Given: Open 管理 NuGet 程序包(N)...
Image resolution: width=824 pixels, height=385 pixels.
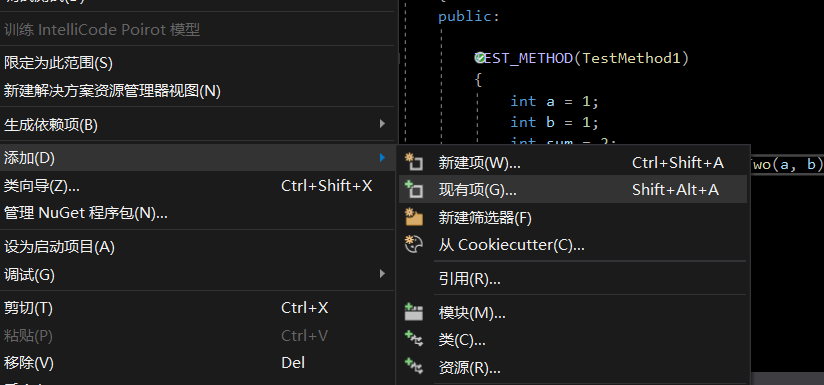Looking at the screenshot, I should [198, 213].
